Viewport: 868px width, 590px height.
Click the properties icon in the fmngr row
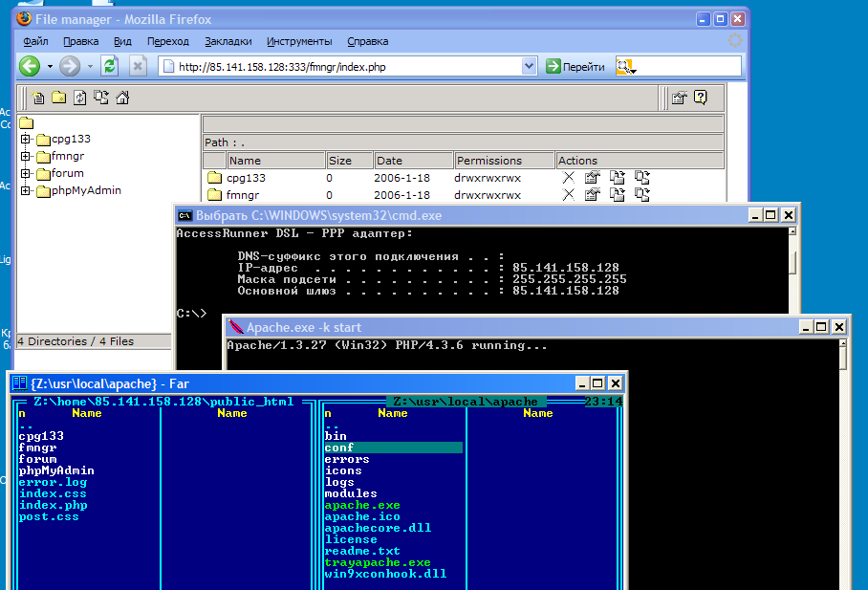(x=592, y=195)
